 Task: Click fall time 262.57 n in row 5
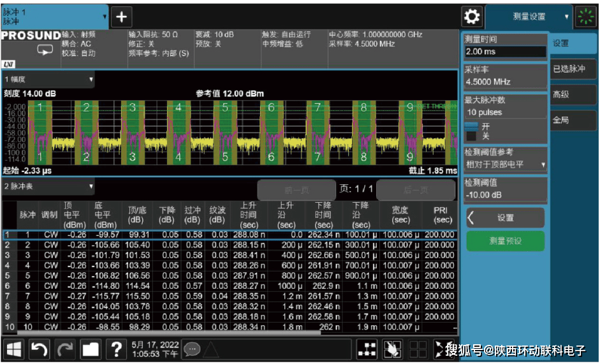[324, 276]
